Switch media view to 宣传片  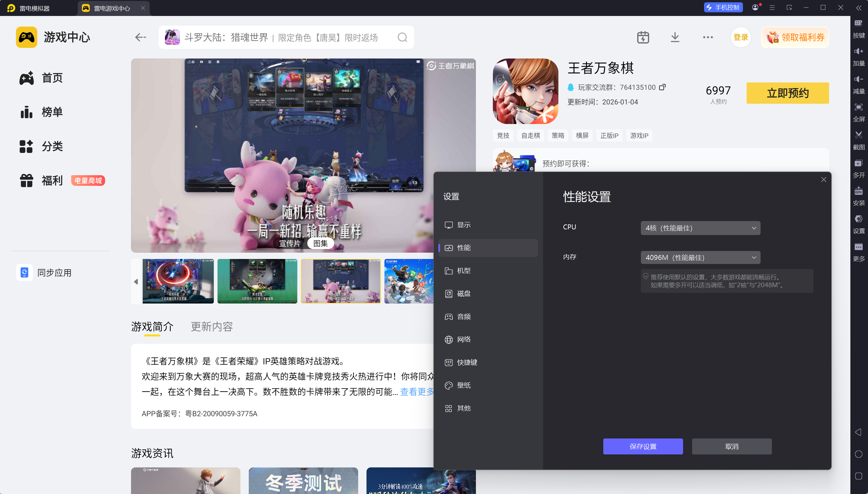(x=289, y=243)
